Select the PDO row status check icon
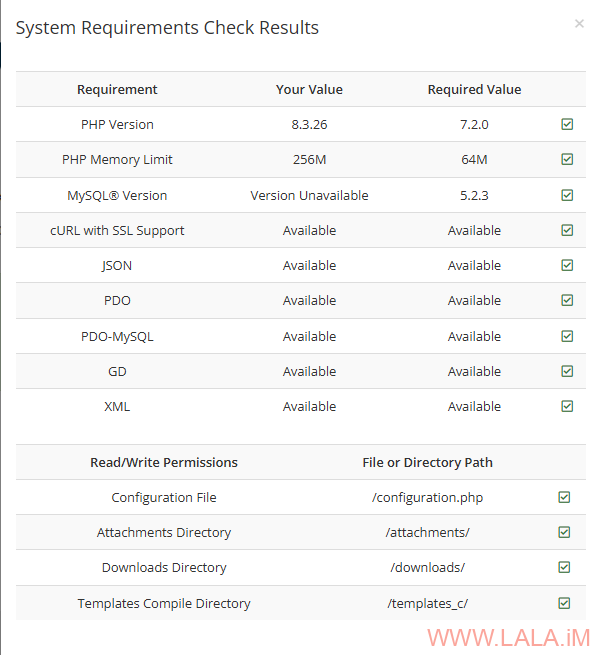This screenshot has width=601, height=655. (567, 300)
